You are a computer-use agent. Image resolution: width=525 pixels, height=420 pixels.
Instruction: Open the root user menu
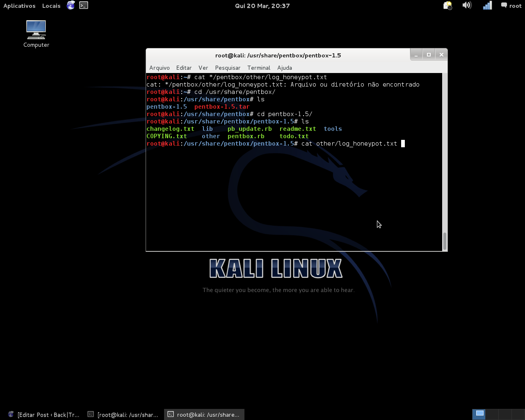pyautogui.click(x=511, y=6)
